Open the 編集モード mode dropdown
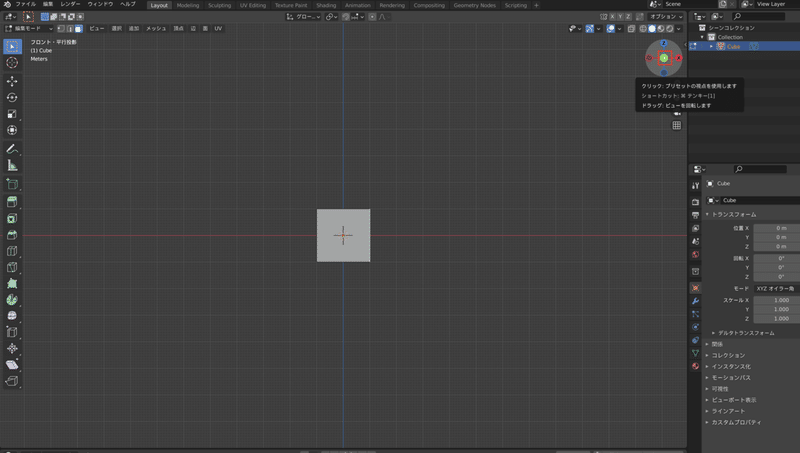 point(27,28)
